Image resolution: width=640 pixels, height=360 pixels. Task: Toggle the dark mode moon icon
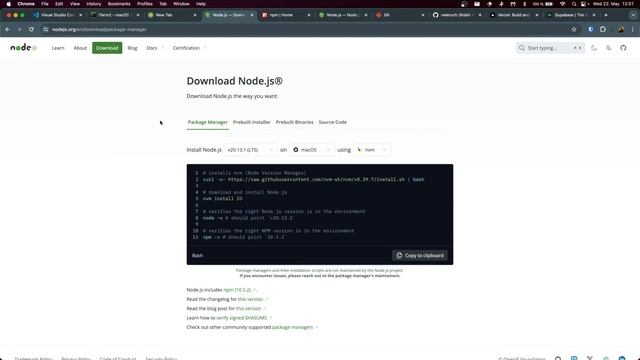tap(594, 48)
